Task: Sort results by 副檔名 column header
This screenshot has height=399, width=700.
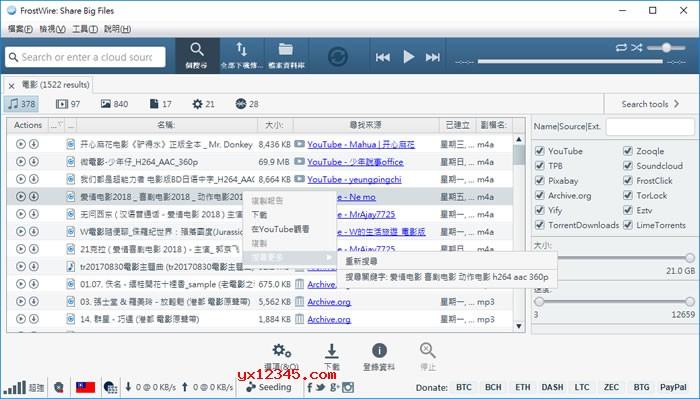Action: (x=494, y=125)
